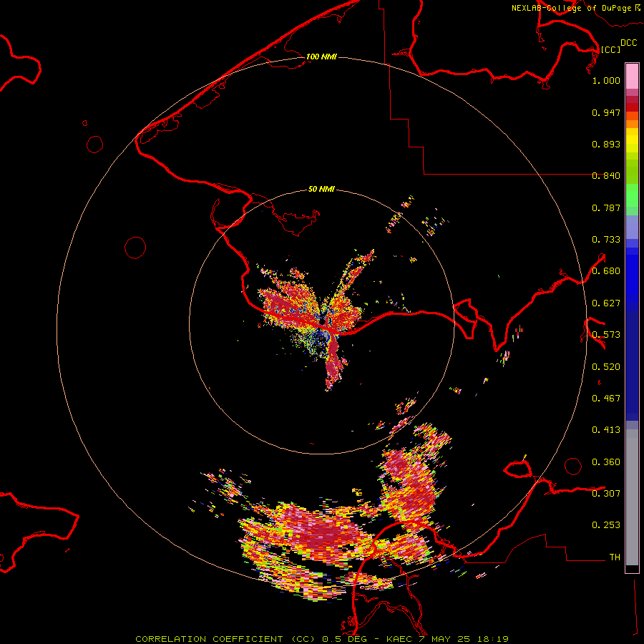Click the 0.413 scale value
644x644 pixels.
tap(606, 430)
